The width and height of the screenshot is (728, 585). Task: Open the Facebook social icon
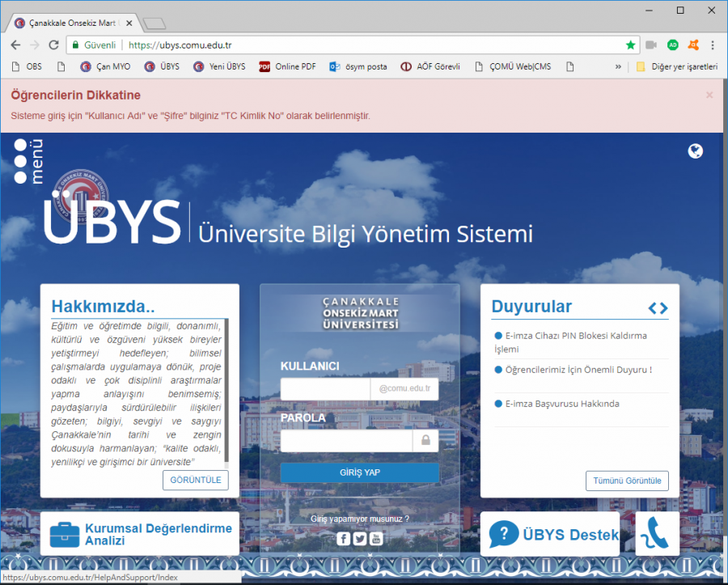(343, 539)
